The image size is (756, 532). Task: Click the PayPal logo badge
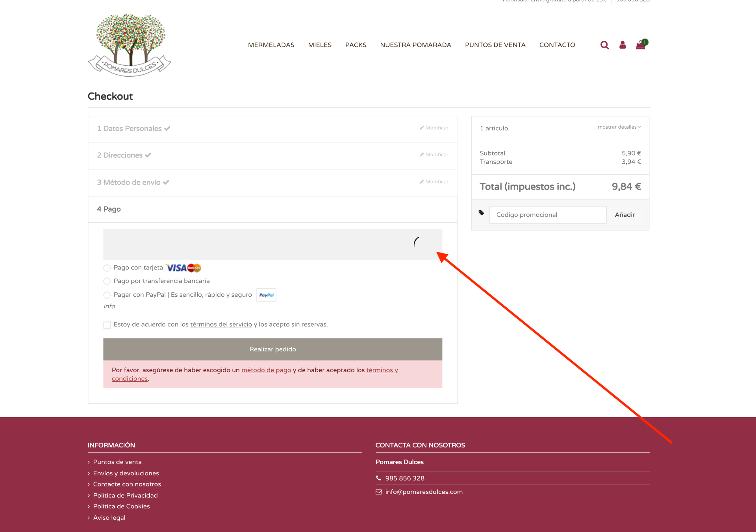[x=266, y=295]
